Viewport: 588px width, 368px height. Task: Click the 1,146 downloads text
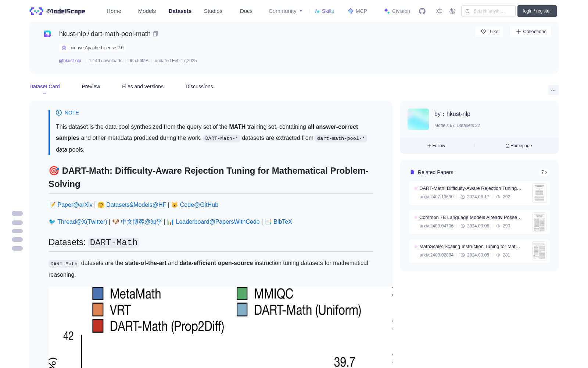105,61
